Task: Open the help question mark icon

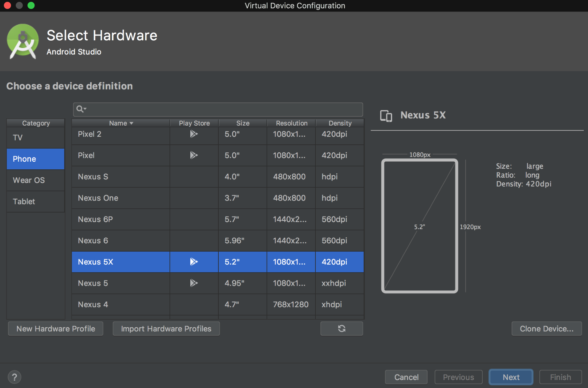Action: pos(14,377)
